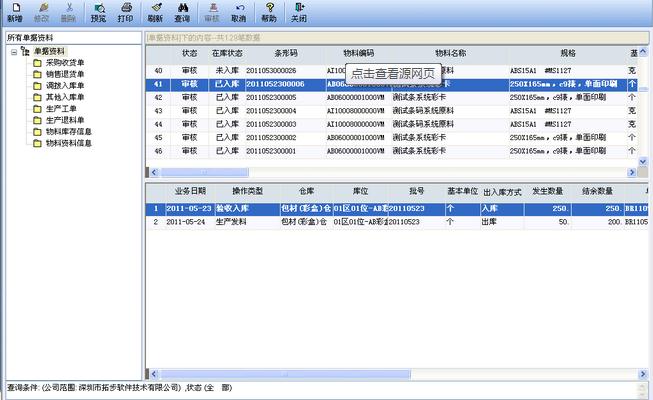Collapse the 单据资料 tree root node
This screenshot has height=400, width=653.
point(13,50)
